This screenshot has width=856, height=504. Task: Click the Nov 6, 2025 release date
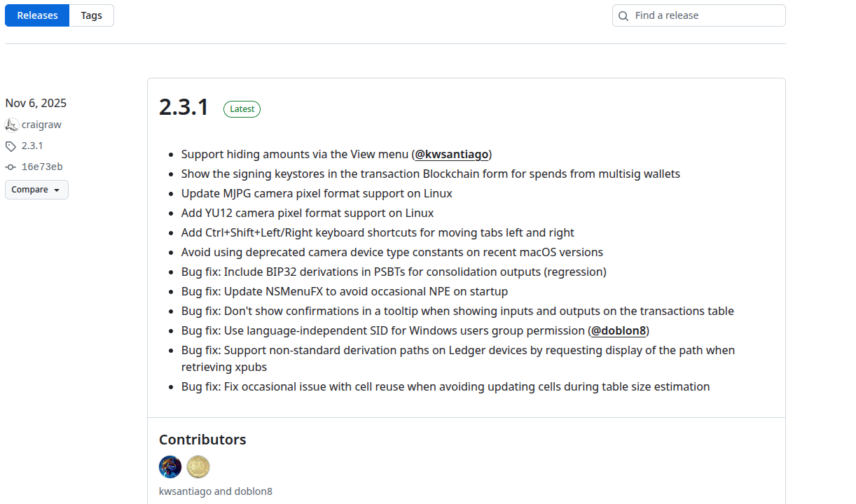click(x=36, y=103)
